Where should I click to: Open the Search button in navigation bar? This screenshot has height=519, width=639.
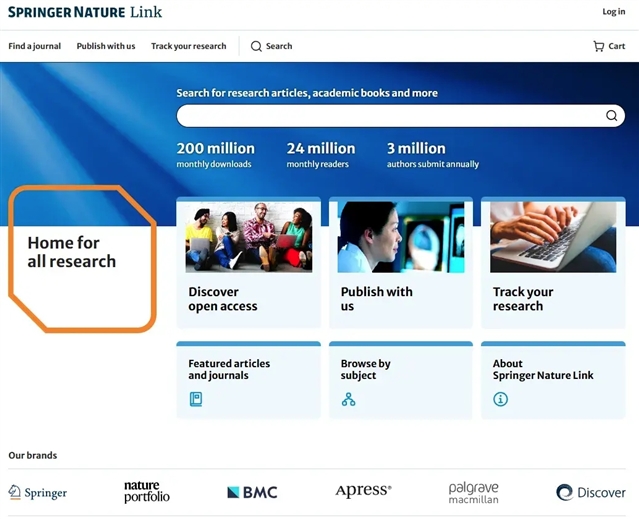coord(271,46)
